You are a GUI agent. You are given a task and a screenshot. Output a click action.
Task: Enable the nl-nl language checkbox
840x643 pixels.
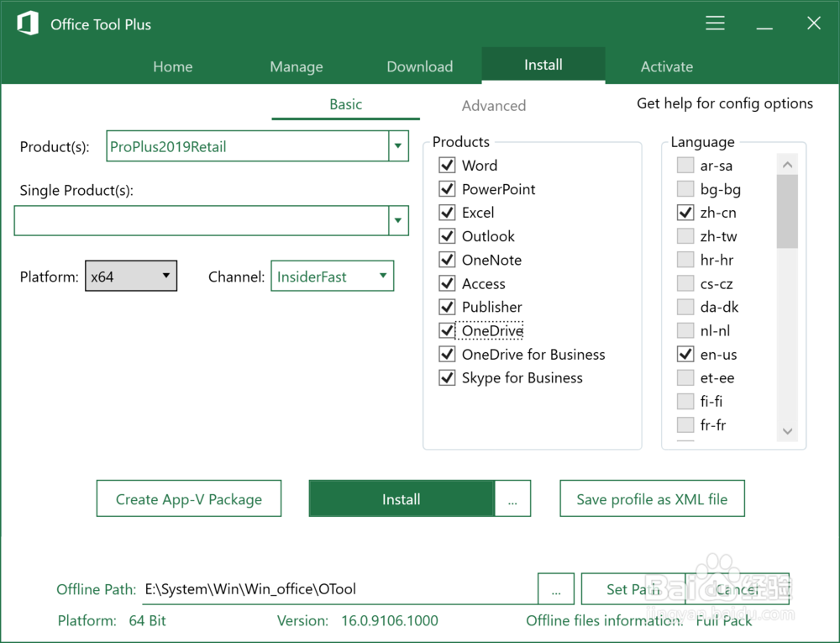pos(685,330)
